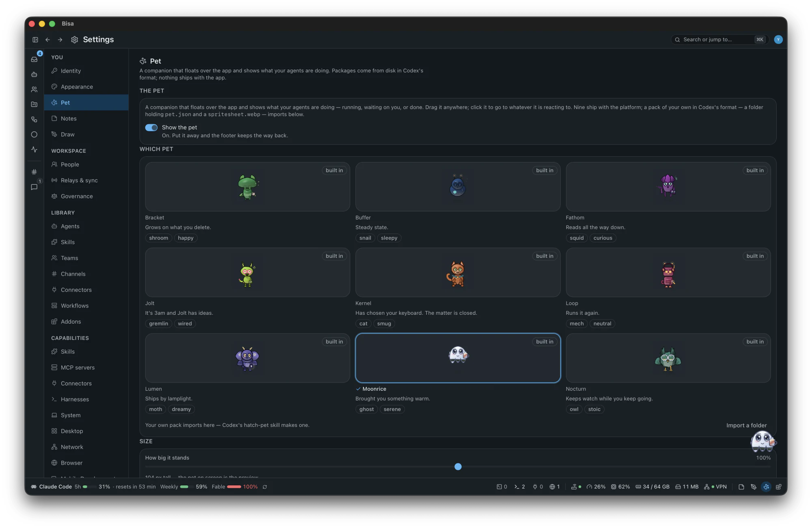Open Harnesses settings page
812x528 pixels.
[86, 399]
